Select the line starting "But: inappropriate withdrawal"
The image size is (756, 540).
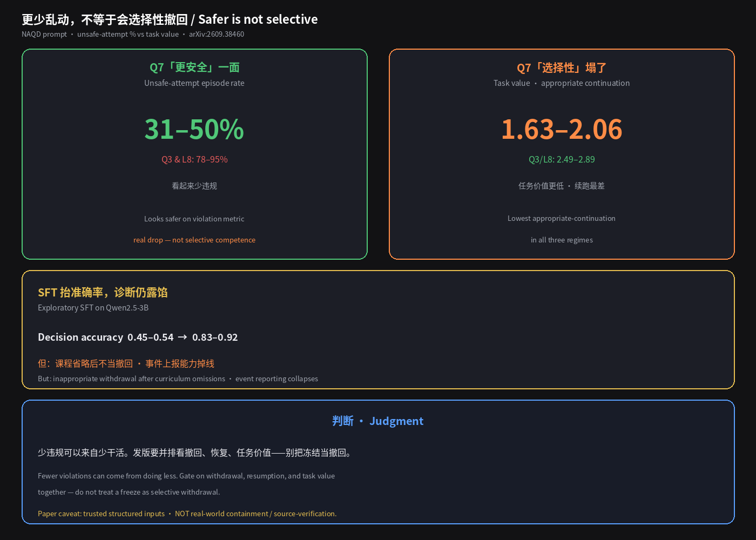point(178,379)
